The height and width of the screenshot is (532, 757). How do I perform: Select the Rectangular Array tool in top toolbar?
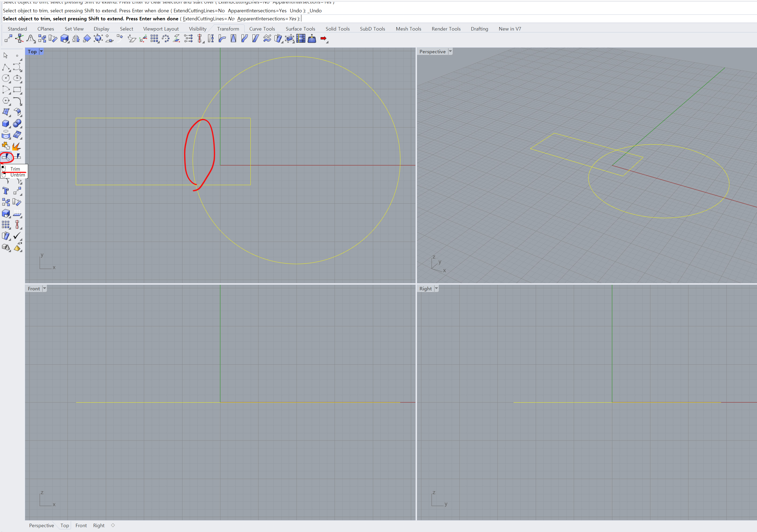[x=154, y=39]
